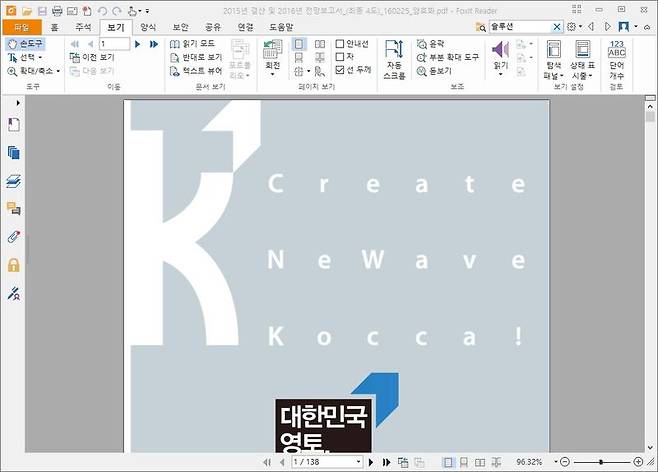Click the Save disk icon in quick access toolbar

pos(42,11)
